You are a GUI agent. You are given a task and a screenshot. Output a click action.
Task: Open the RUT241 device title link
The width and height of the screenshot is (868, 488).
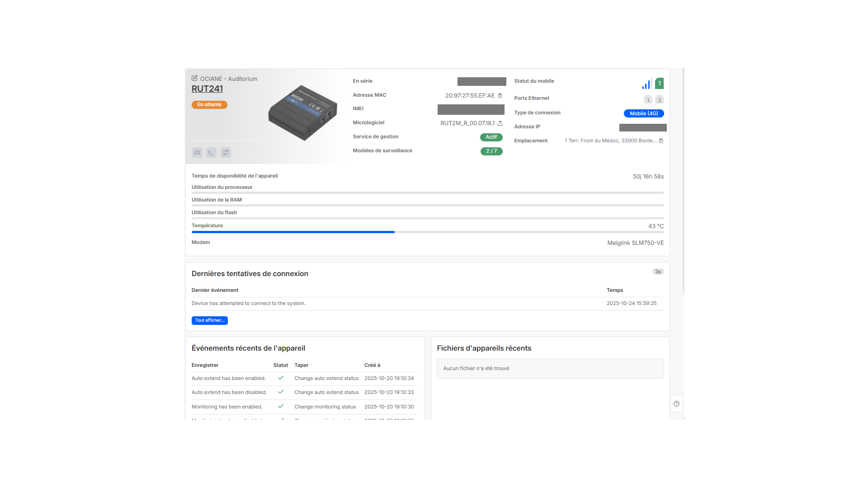[x=207, y=89]
